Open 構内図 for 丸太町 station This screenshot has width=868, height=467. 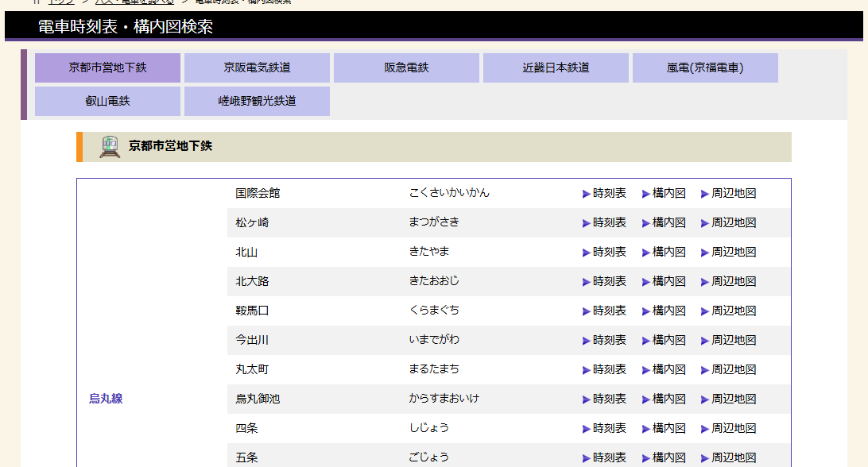click(664, 369)
